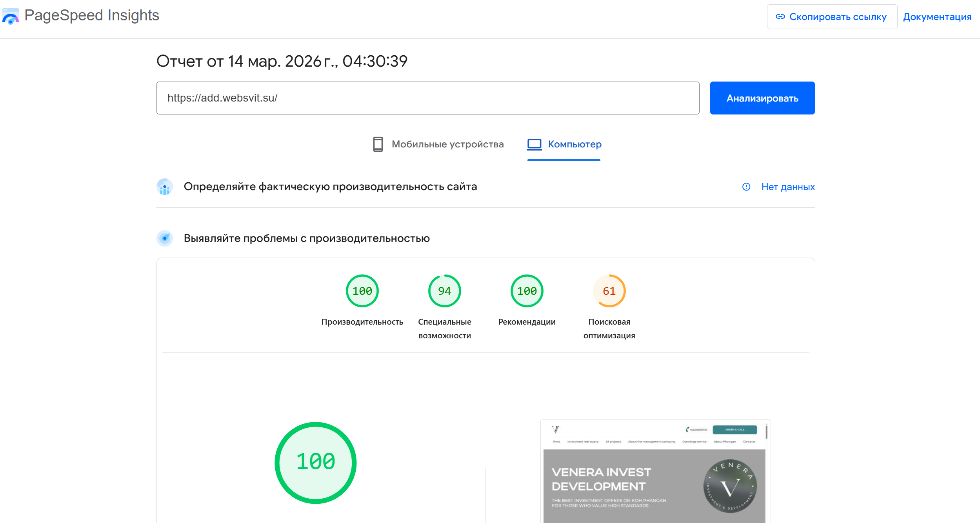Viewport: 980px width, 523px height.
Task: Click the large 100 performance gauge
Action: click(x=316, y=463)
